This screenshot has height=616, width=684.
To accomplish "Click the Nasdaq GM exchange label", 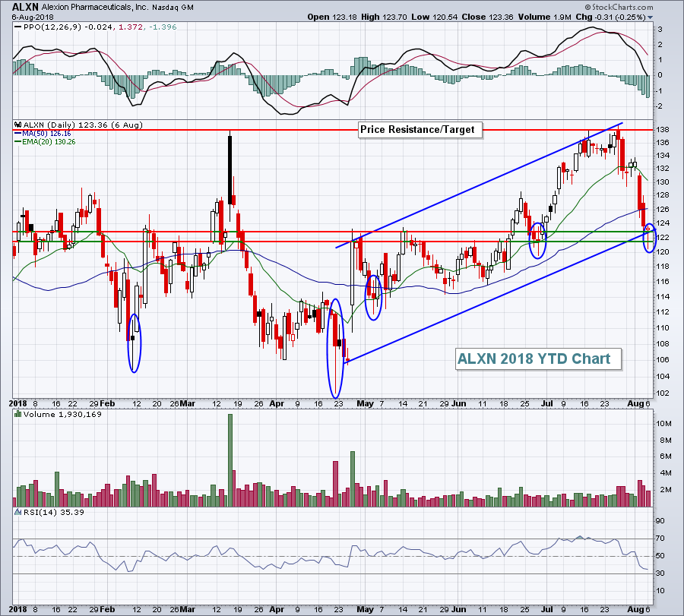I will [x=173, y=8].
